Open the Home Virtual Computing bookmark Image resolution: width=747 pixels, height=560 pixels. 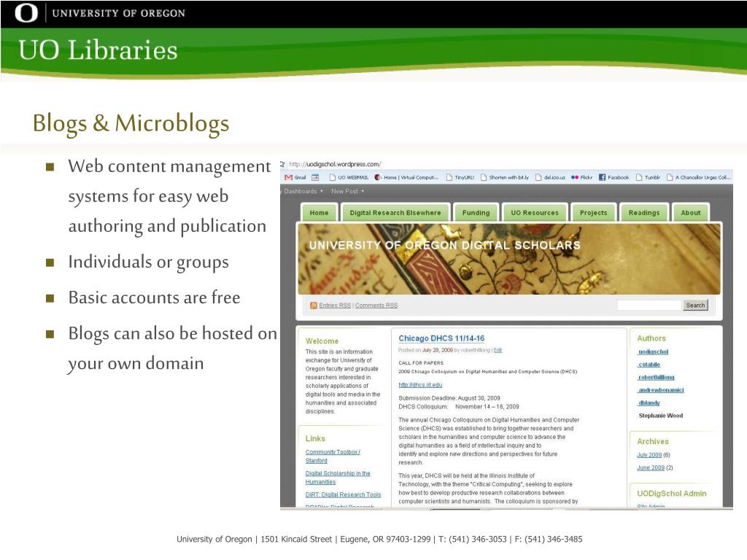click(x=406, y=178)
